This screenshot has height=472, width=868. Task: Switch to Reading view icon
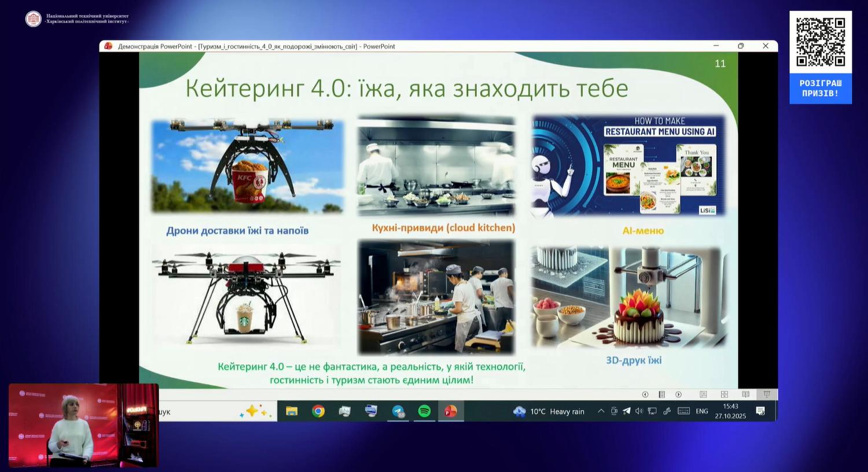pos(745,394)
